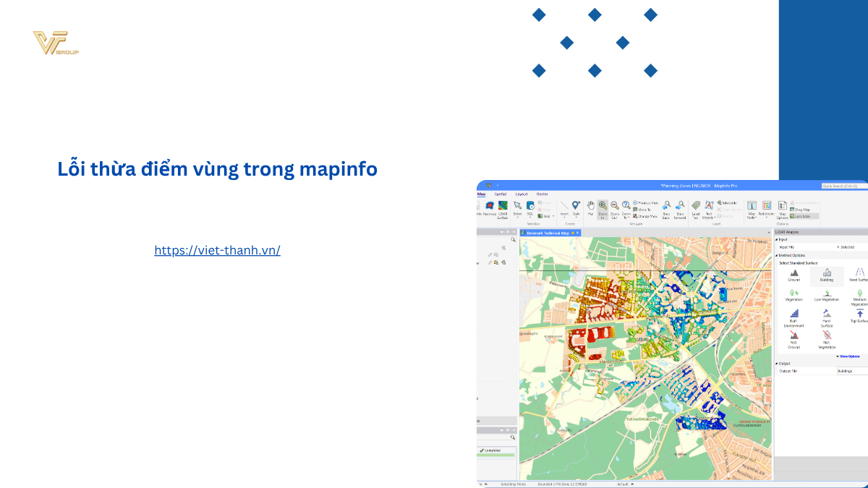
Task: Open the viet-thanh.vn link
Action: tap(217, 250)
